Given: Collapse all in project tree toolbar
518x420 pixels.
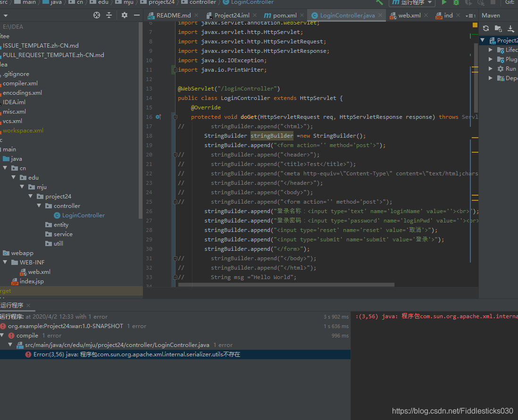Looking at the screenshot, I should point(109,15).
